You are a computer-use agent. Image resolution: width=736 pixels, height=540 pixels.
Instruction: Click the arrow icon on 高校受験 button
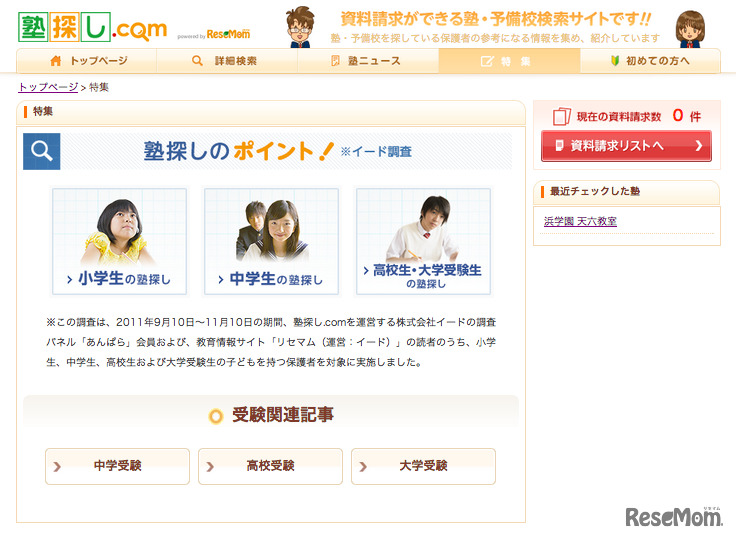point(210,466)
